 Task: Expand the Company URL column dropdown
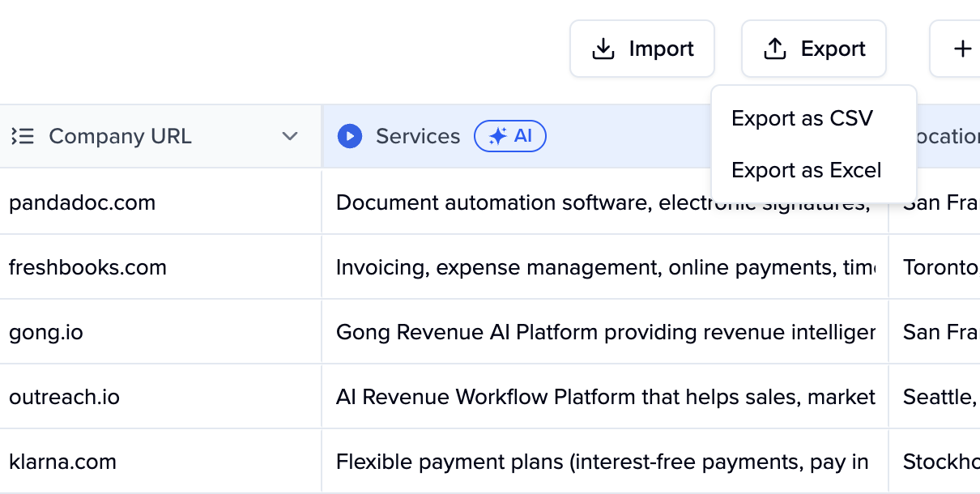[x=290, y=136]
